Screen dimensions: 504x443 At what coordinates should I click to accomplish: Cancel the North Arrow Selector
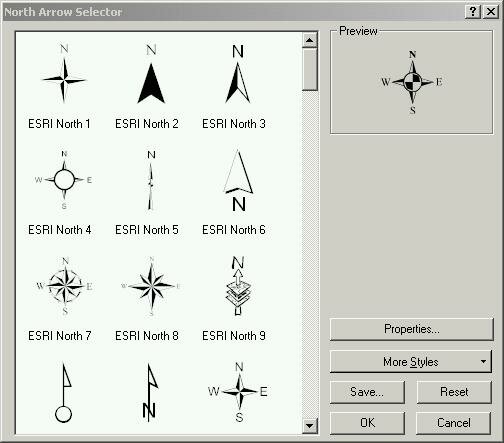[454, 423]
